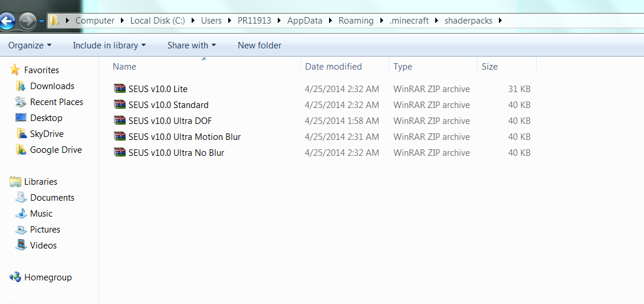
Task: Expand the arrow after Users in breadcrumb
Action: 229,21
